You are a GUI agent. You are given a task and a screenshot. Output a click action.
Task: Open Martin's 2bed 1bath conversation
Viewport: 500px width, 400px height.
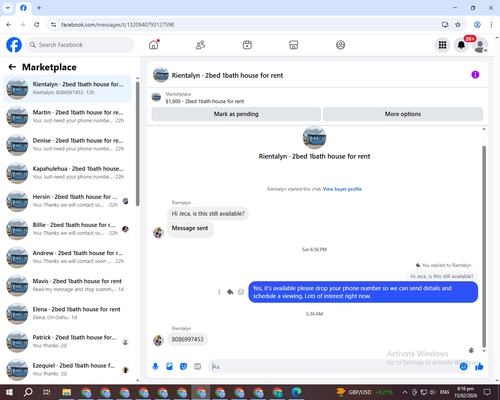[67, 117]
